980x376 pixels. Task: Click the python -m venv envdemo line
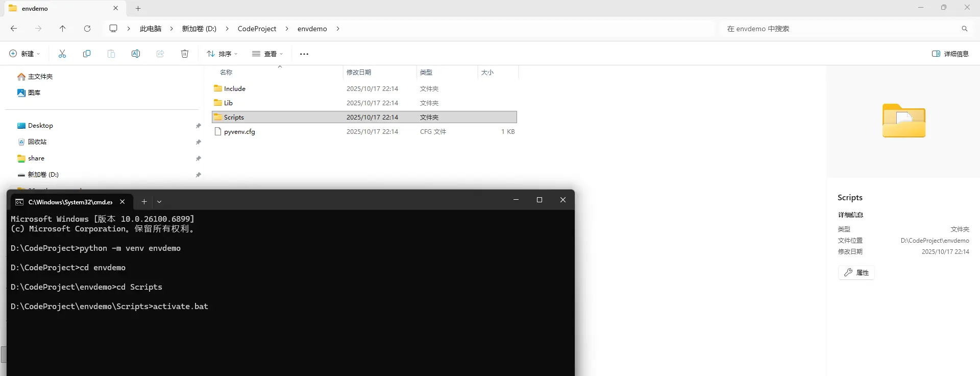pos(95,248)
